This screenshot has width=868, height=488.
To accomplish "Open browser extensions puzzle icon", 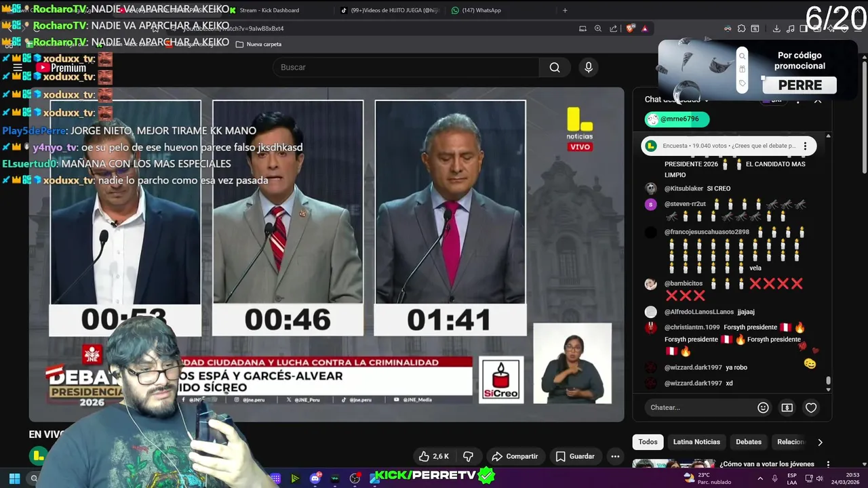I will coord(741,28).
